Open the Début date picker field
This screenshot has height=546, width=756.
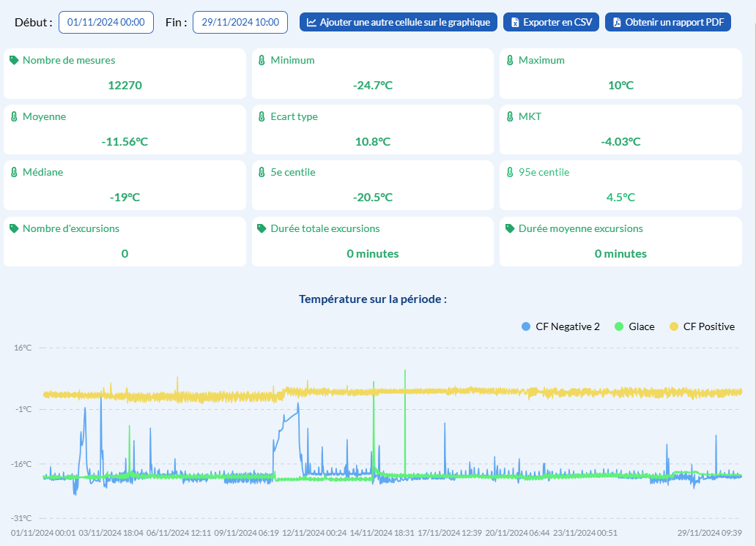[x=106, y=22]
